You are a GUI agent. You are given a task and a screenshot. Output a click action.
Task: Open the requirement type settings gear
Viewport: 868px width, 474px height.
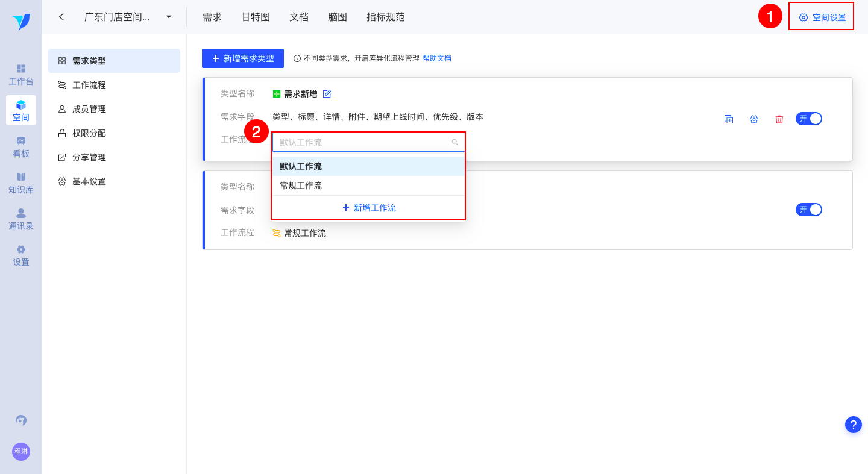coord(753,119)
